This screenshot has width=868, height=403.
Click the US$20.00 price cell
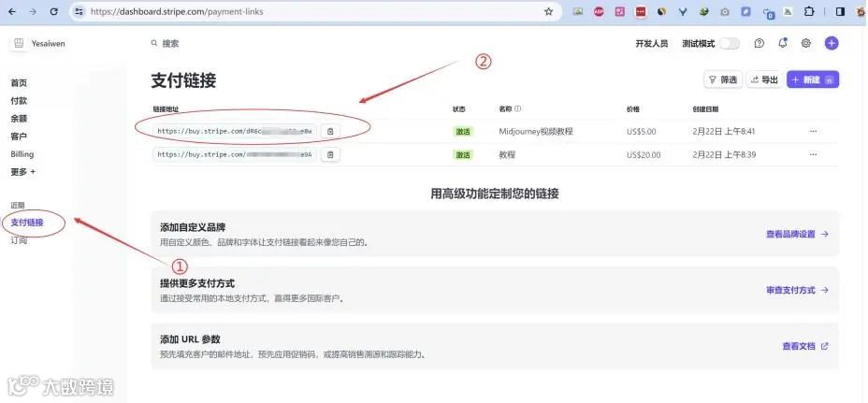[x=644, y=154]
